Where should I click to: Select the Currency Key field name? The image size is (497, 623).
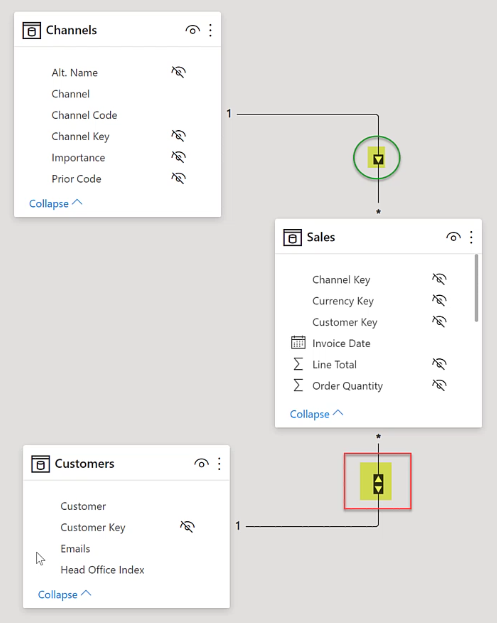[343, 301]
